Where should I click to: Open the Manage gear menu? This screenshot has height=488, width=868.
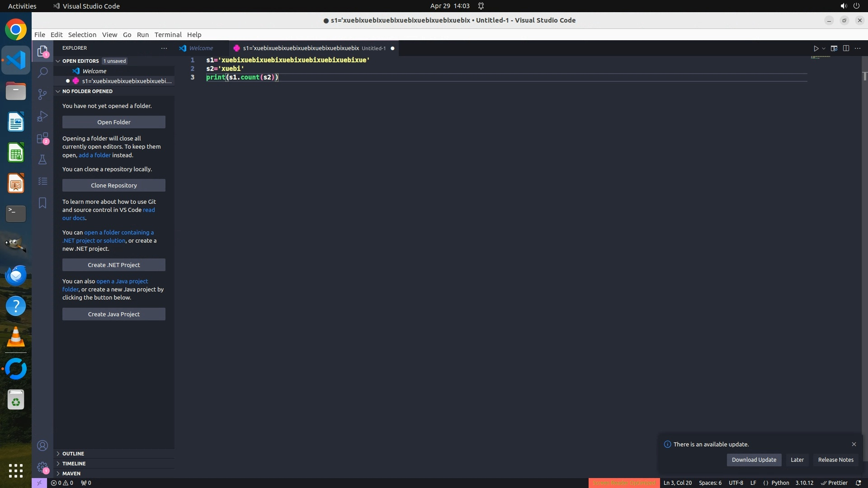(x=42, y=467)
